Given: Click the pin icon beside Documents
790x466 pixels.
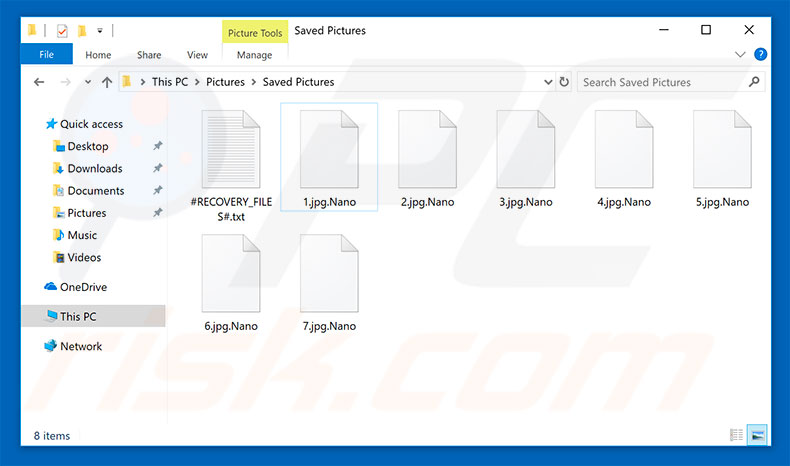Looking at the screenshot, I should coord(158,190).
